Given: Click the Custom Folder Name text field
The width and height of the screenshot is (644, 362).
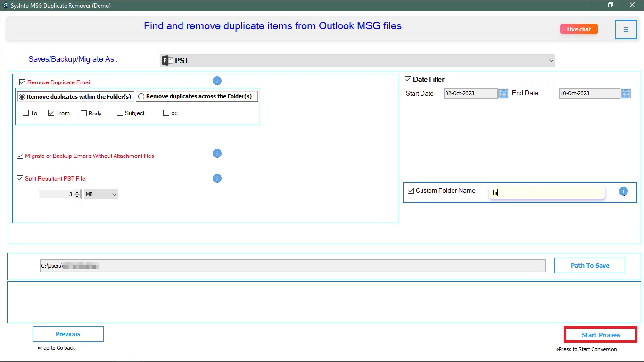Looking at the screenshot, I should tap(547, 192).
